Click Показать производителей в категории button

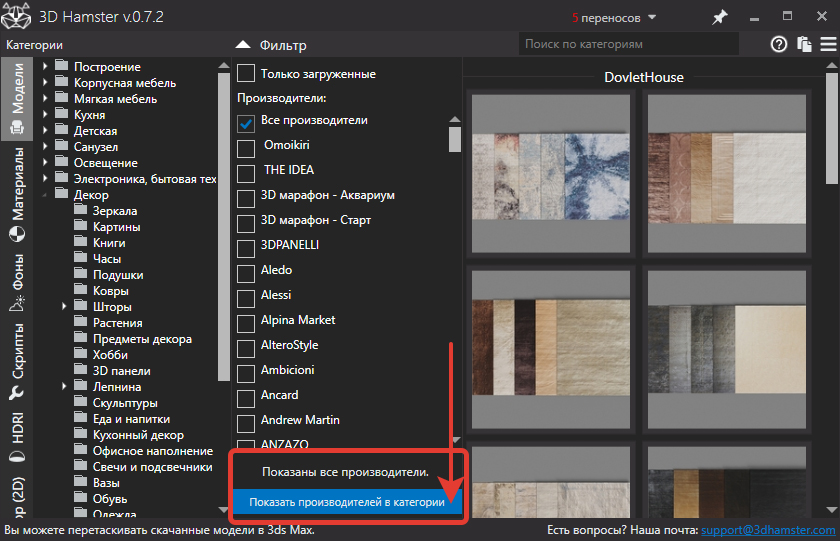point(347,502)
